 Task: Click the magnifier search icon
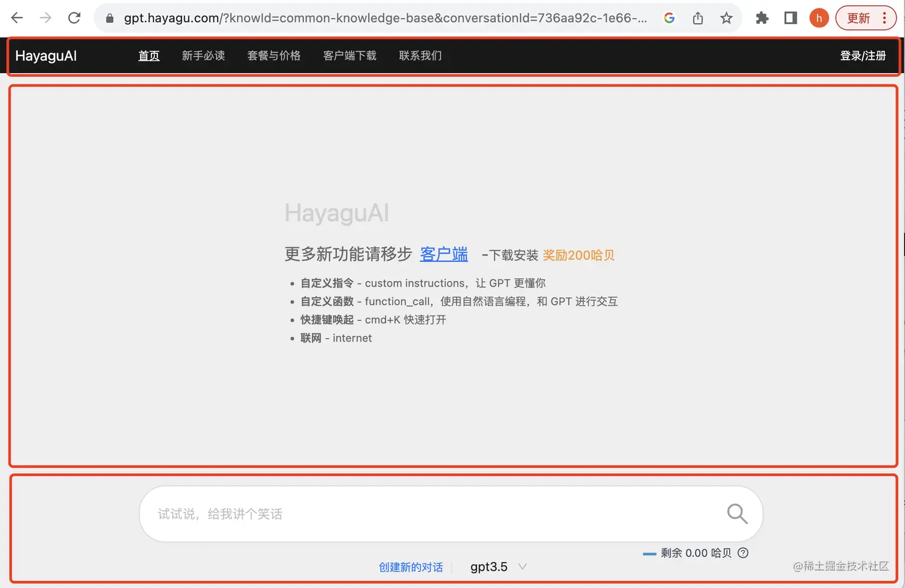tap(737, 514)
